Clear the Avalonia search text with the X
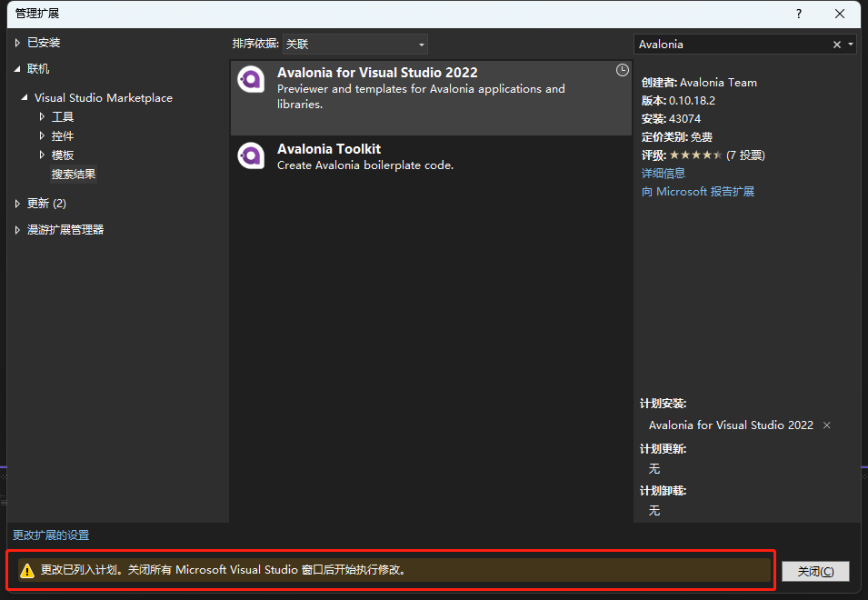 [836, 45]
